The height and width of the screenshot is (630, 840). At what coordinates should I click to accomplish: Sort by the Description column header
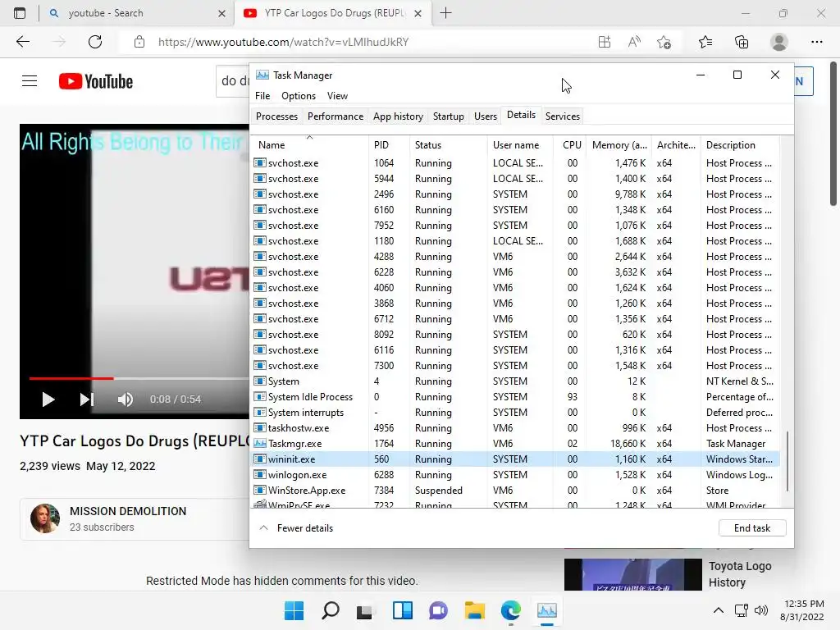[x=740, y=144]
